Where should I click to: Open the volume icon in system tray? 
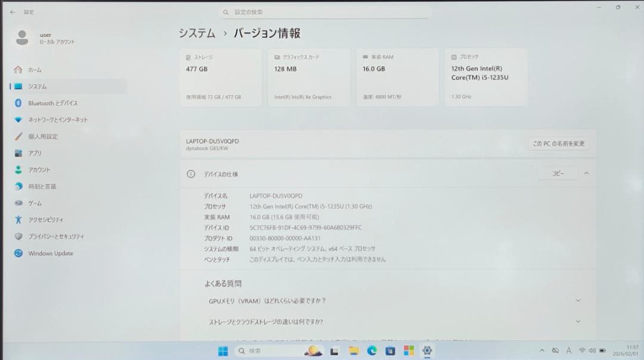click(591, 351)
